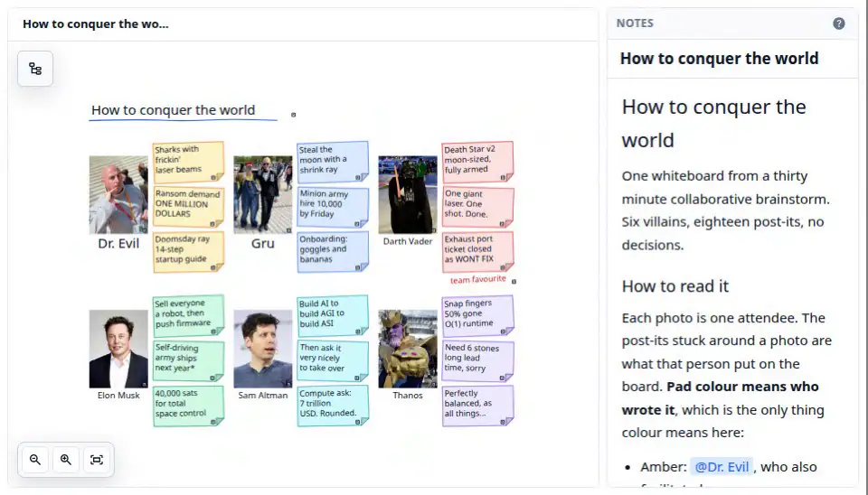Select the "Exhaust port ticket closed" post-it
868x495 pixels.
[x=477, y=251]
